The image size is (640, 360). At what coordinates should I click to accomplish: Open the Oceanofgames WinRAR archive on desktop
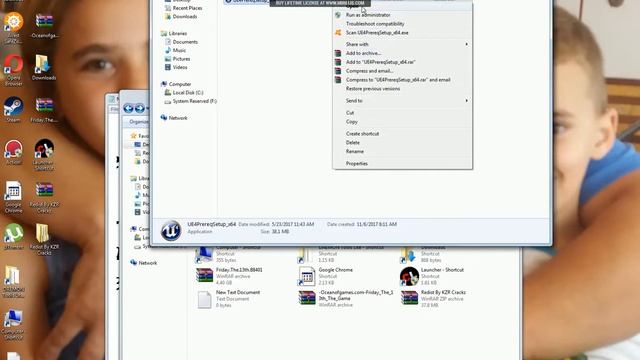click(x=44, y=25)
